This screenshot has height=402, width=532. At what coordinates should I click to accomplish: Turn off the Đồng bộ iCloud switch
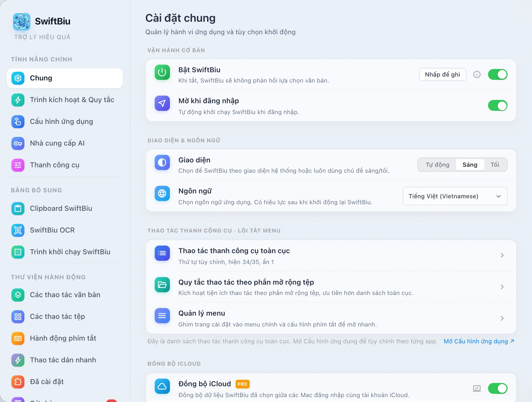pyautogui.click(x=498, y=388)
